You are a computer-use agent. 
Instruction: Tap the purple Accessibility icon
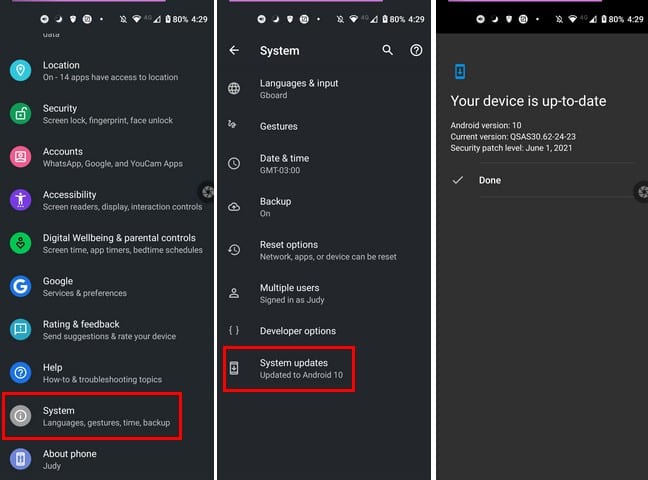pyautogui.click(x=20, y=200)
